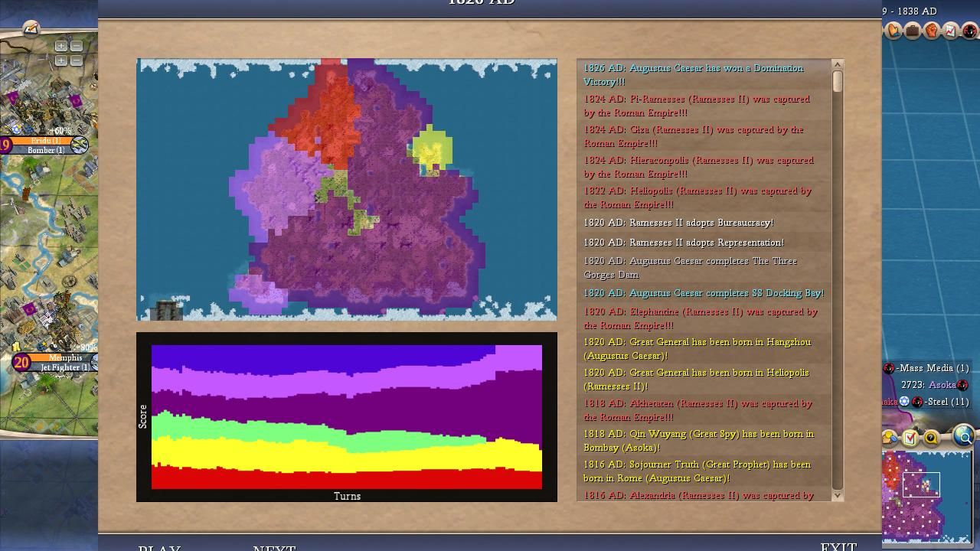Click the replay log scrollbar up arrow
The width and height of the screenshot is (980, 551).
837,65
